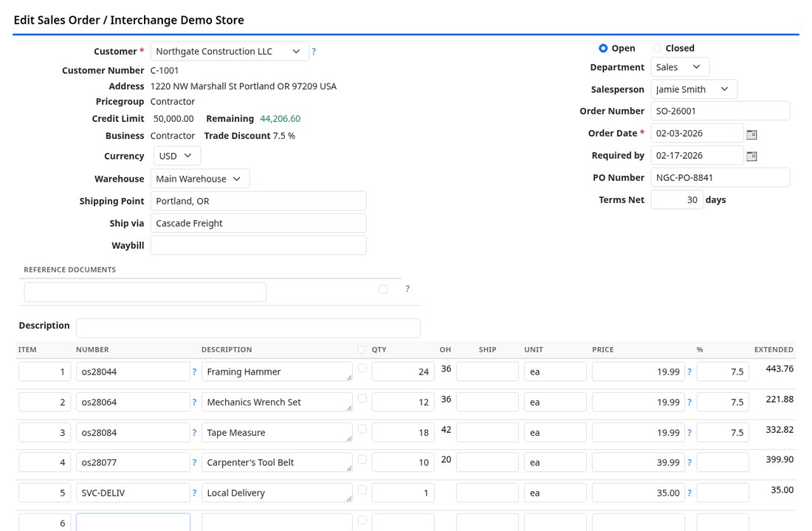This screenshot has width=812, height=531.
Task: Toggle the header checkbox before QTY column
Action: 361,349
